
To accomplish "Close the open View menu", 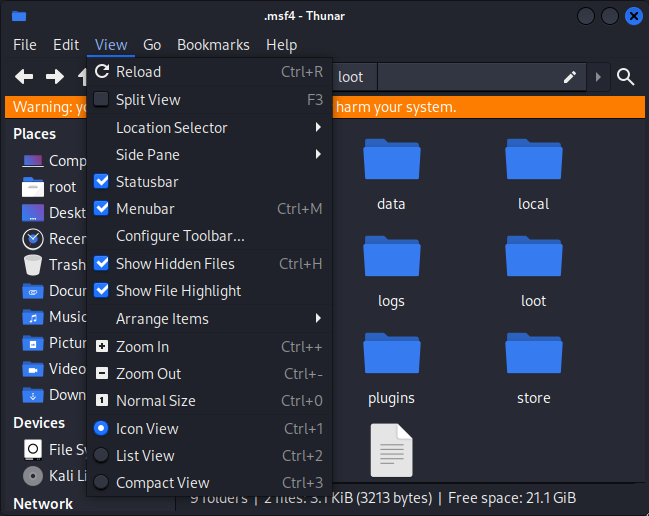I will [111, 45].
